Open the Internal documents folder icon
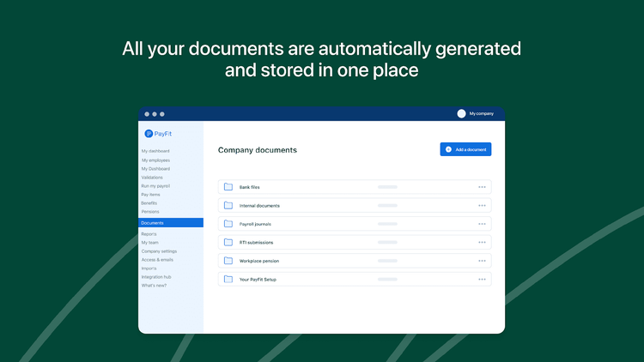 point(228,205)
